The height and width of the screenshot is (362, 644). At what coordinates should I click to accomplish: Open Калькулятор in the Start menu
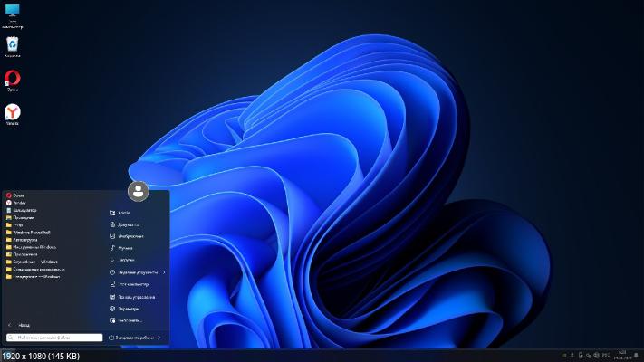click(21, 210)
